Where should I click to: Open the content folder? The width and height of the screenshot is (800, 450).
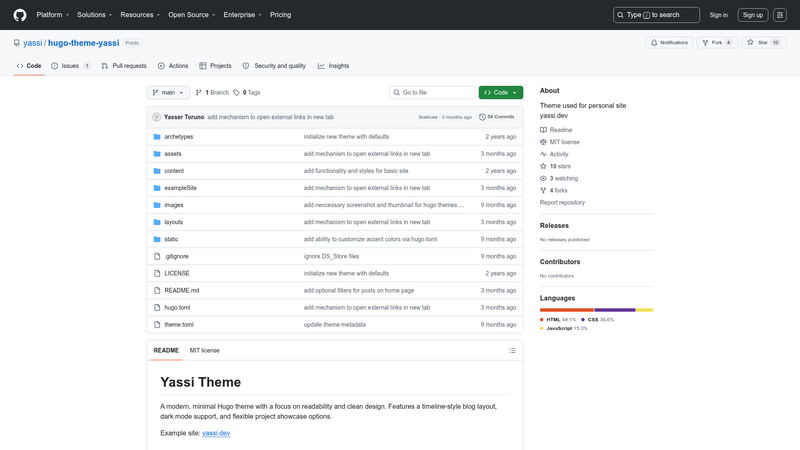[x=174, y=171]
